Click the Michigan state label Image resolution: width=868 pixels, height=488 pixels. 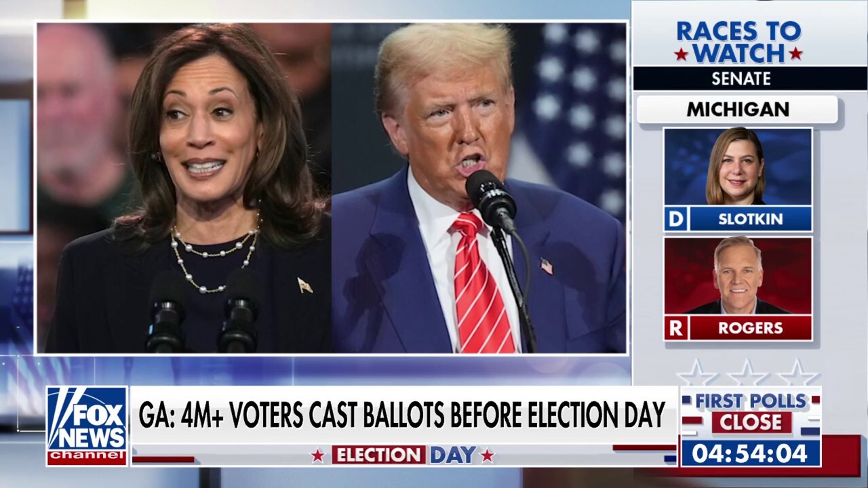[x=738, y=109]
